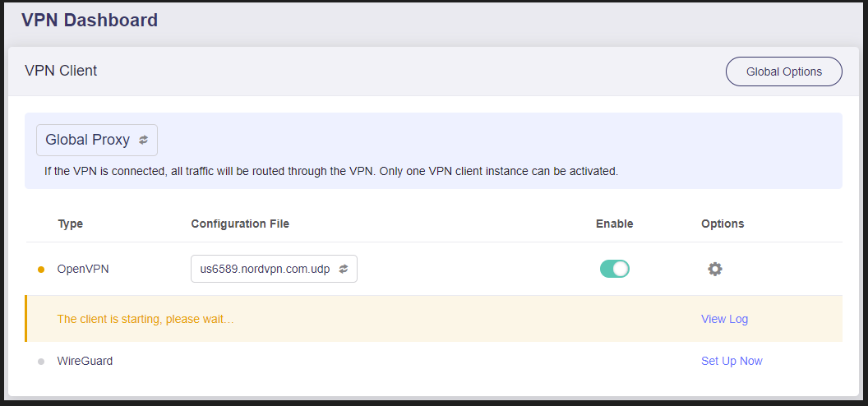Click the orange status dot next to OpenVPN

pos(40,270)
